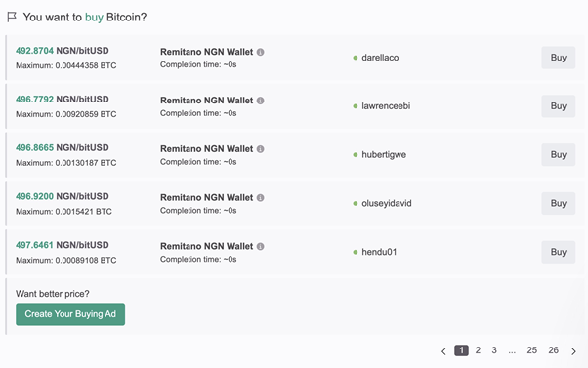Buy from oluseyidavid's offer
The width and height of the screenshot is (588, 368).
click(558, 203)
